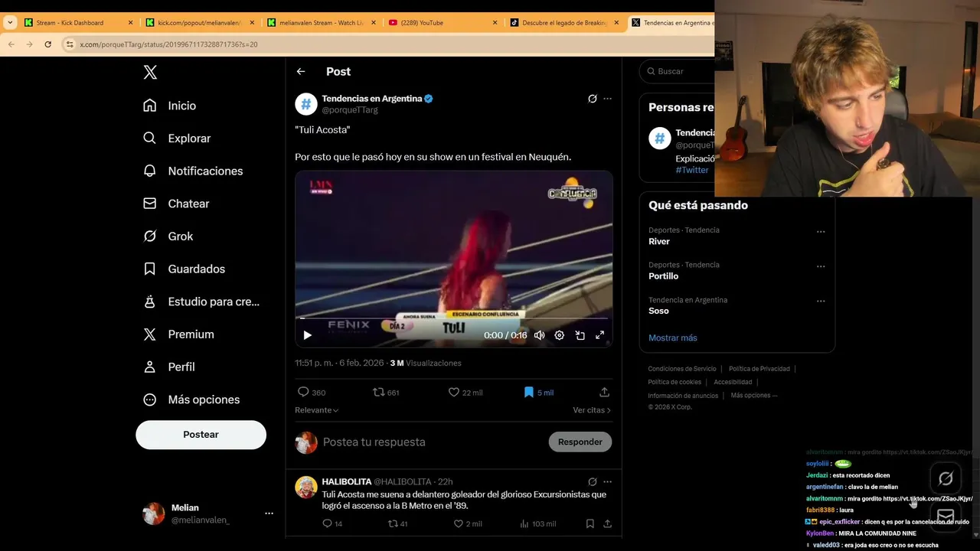Viewport: 980px width, 551px height.
Task: Open the three-dot menu on the main post
Action: tap(607, 99)
